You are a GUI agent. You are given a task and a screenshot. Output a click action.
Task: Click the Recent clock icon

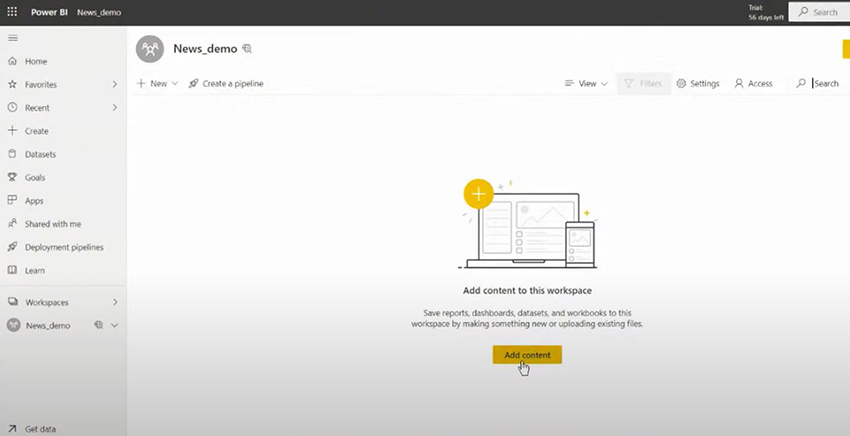(12, 107)
